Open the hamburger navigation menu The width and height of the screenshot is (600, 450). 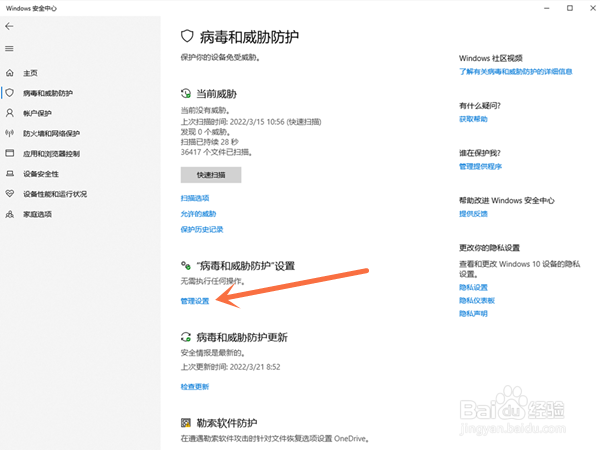pos(9,49)
